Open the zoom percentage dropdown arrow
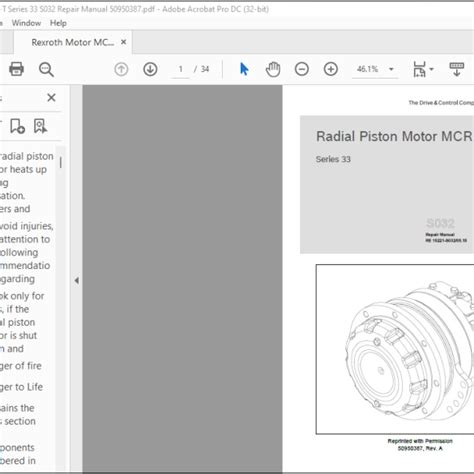 (391, 69)
